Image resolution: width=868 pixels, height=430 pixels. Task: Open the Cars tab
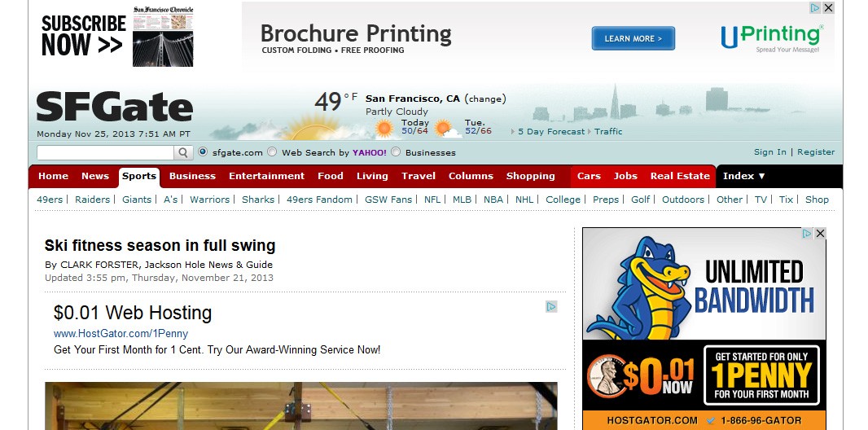589,176
